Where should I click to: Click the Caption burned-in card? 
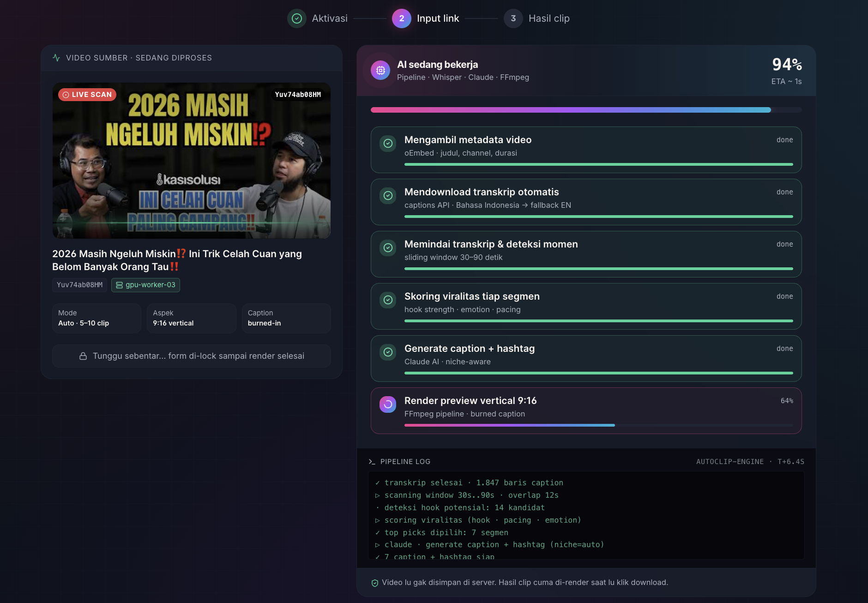(286, 318)
